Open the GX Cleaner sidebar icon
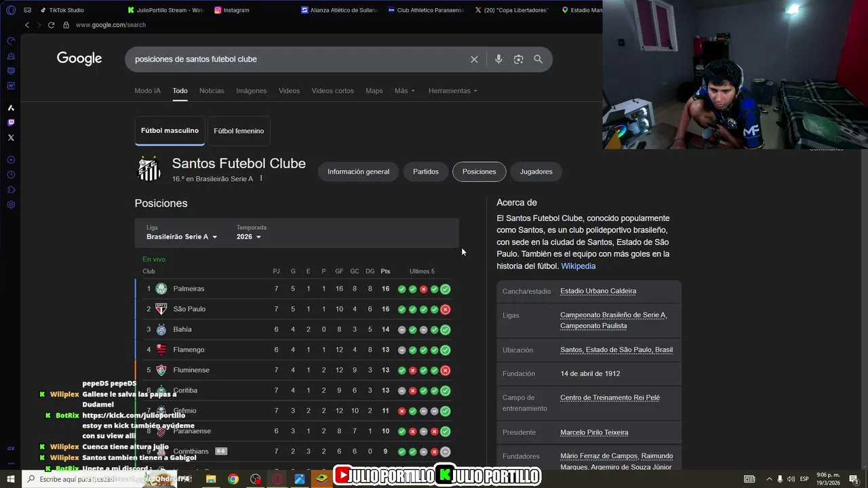 [x=11, y=56]
